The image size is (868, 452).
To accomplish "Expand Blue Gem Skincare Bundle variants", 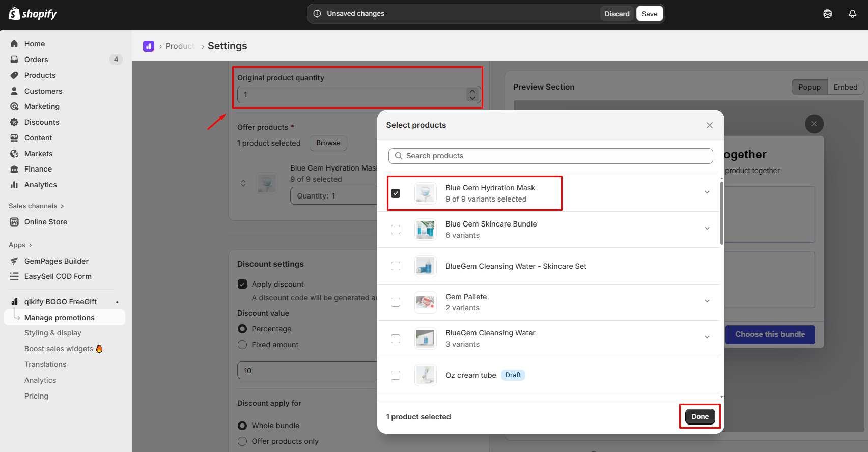I will pos(707,229).
